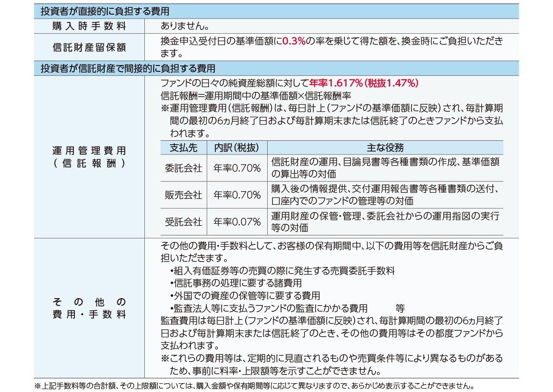The height and width of the screenshot is (392, 553).
Task: Click the red 0.3% rate text
Action: [x=294, y=42]
